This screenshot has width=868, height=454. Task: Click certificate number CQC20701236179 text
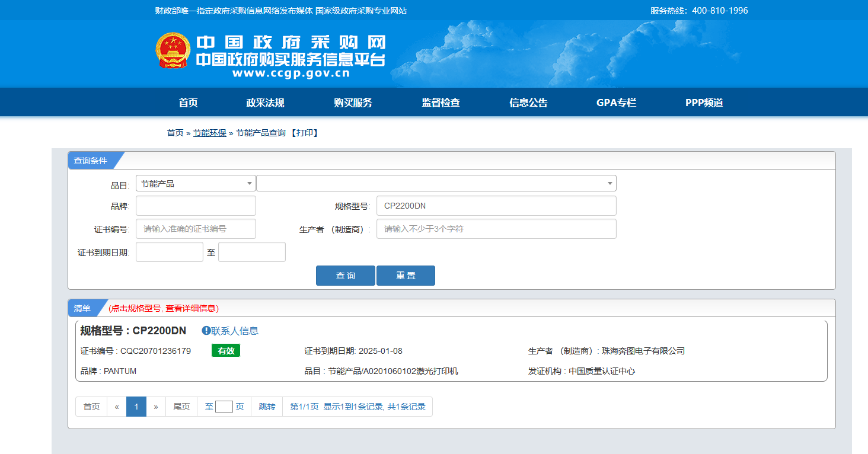click(155, 351)
